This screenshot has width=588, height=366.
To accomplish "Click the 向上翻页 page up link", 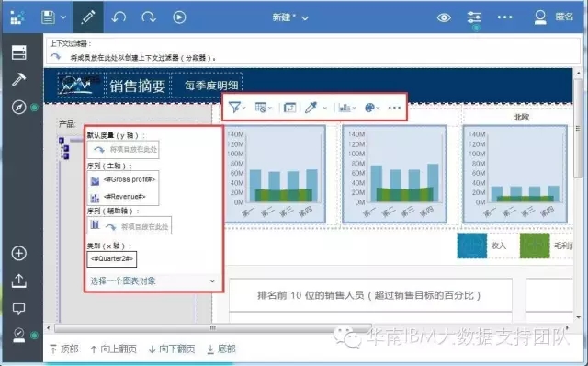I will pos(113,349).
